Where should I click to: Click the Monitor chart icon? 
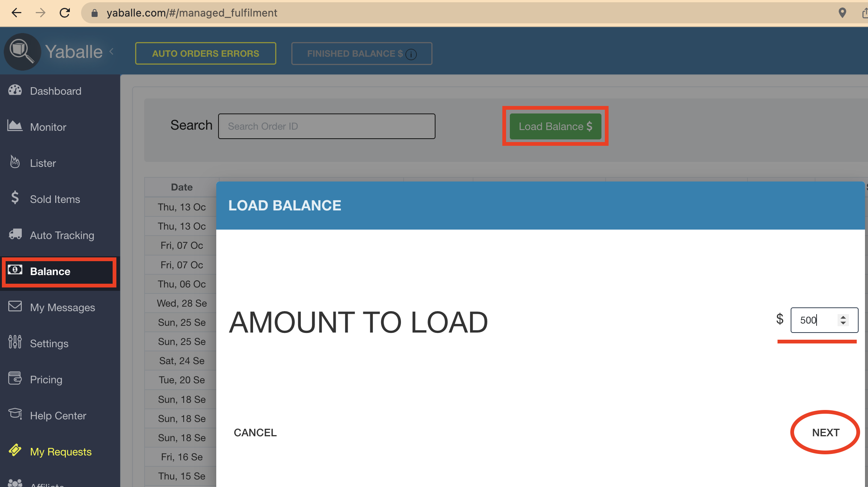click(15, 126)
